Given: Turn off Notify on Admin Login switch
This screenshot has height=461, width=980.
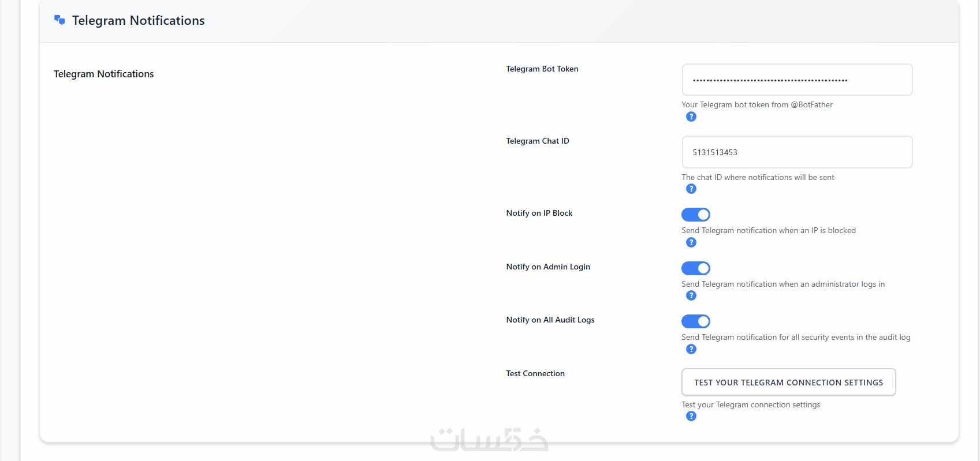Looking at the screenshot, I should [x=696, y=268].
